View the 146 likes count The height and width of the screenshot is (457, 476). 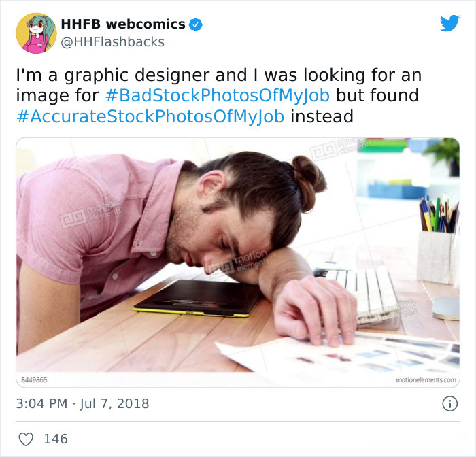coord(56,439)
